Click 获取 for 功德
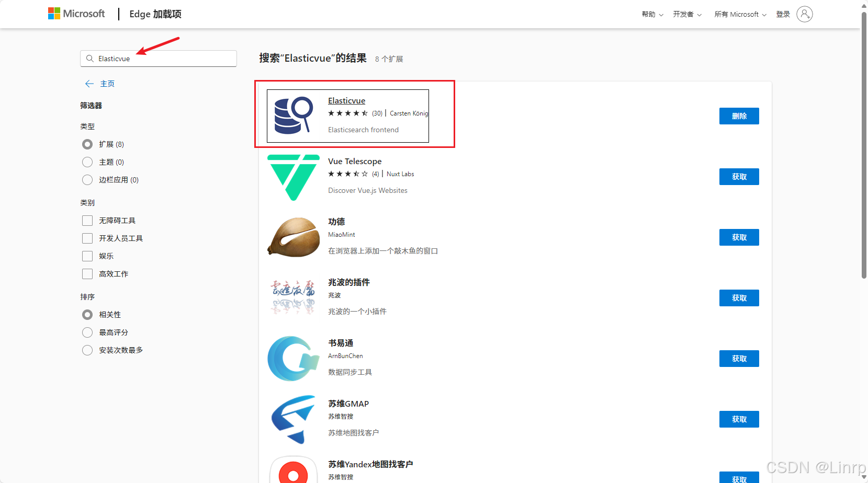Viewport: 868px width, 483px height. [739, 237]
